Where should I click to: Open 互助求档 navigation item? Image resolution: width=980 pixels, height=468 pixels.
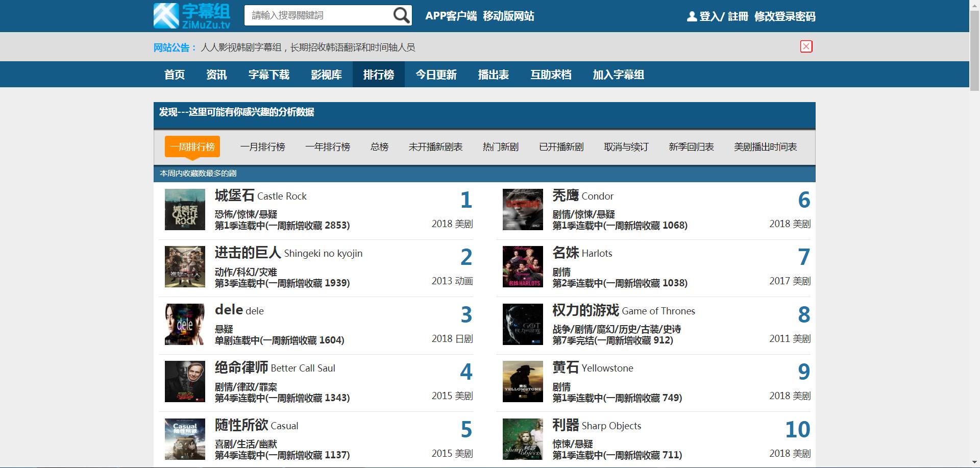tap(551, 75)
